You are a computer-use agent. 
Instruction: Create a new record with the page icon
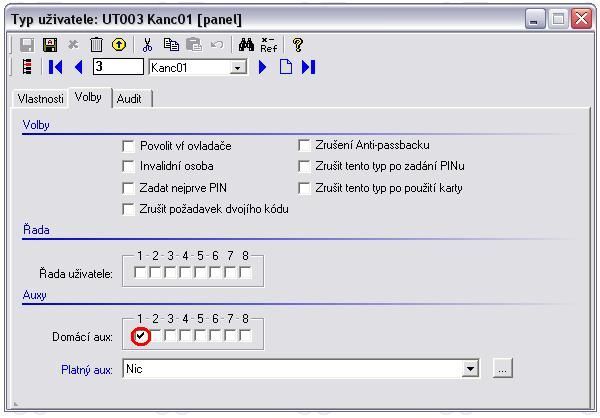point(285,67)
